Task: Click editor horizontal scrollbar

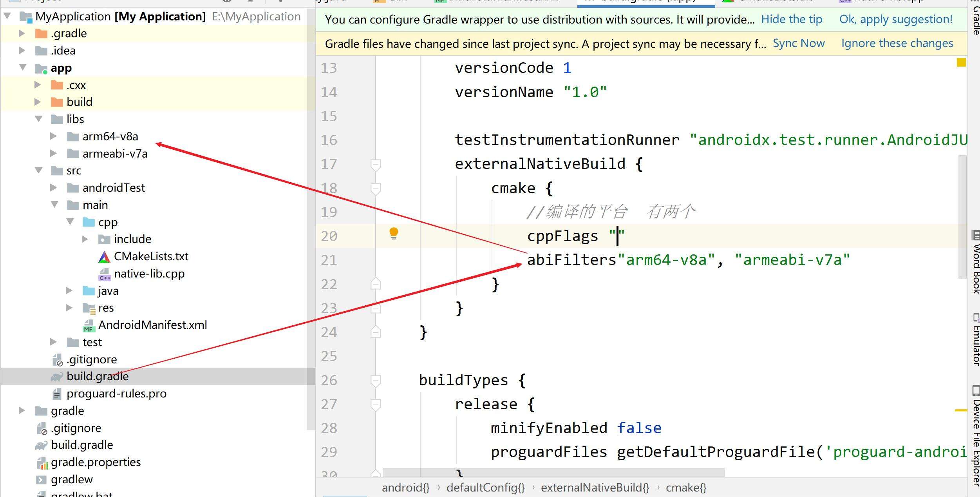Action: coord(553,472)
